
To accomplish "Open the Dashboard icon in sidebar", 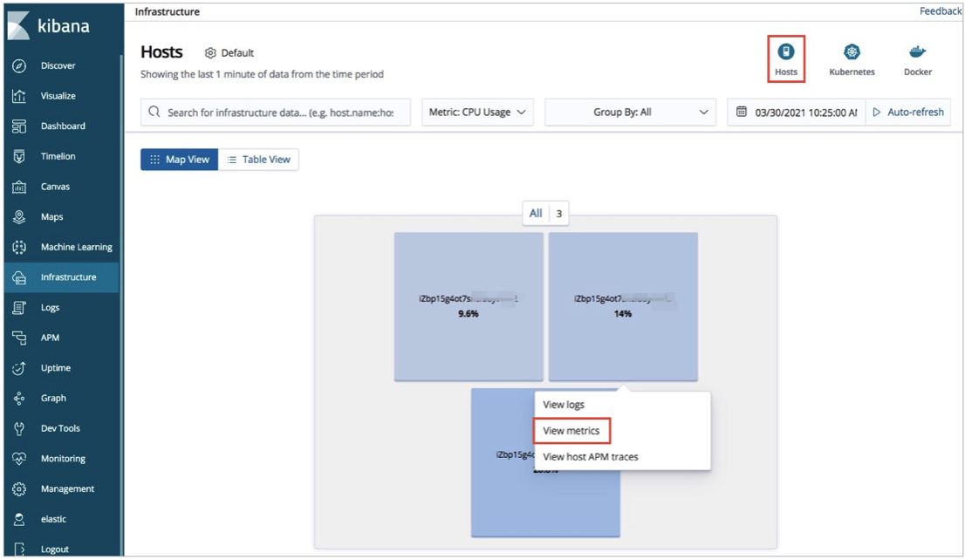I will (19, 126).
